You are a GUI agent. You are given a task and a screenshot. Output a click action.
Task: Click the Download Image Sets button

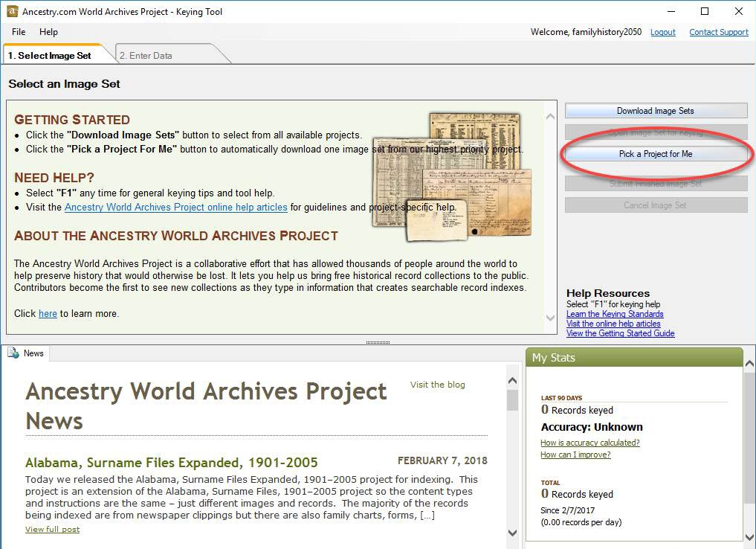click(x=656, y=111)
